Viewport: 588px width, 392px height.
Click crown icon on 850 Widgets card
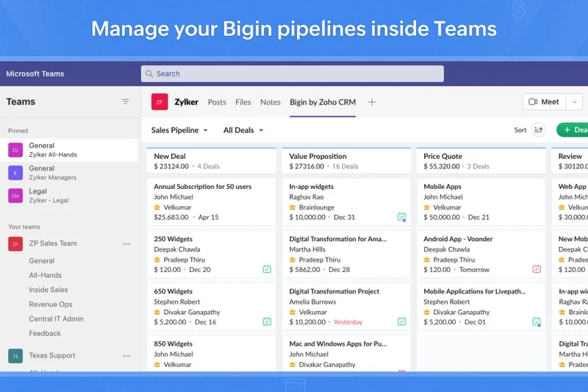tap(157, 364)
